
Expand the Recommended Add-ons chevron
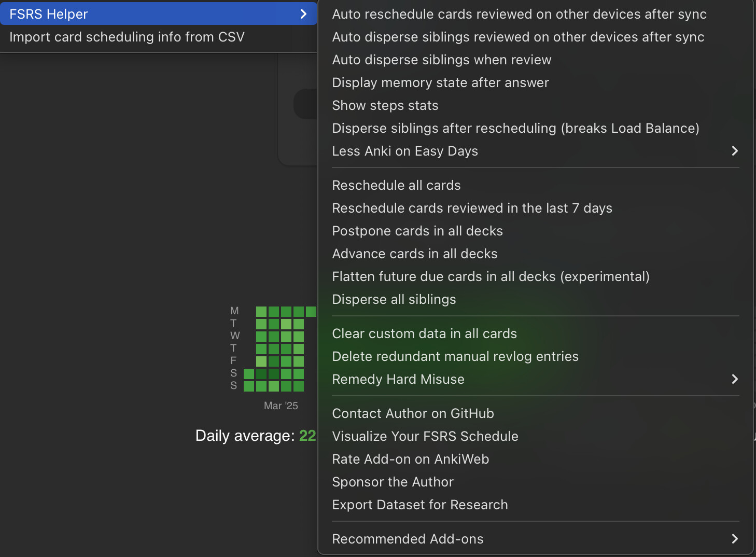tap(734, 539)
